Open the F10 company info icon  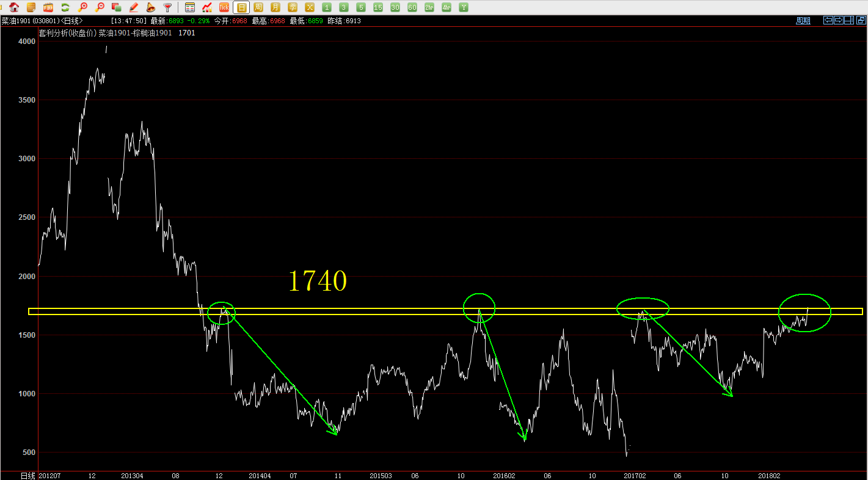[48, 7]
